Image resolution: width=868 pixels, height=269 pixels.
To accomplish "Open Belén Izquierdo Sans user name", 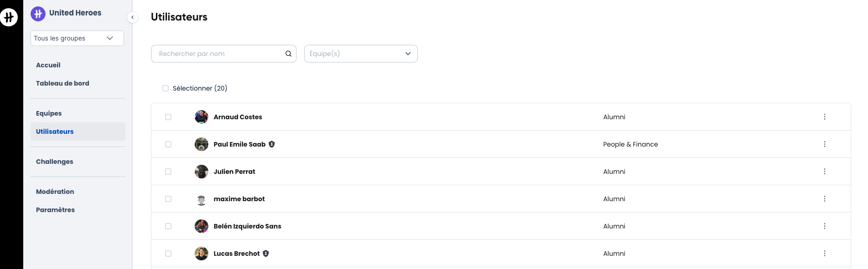I will 247,226.
